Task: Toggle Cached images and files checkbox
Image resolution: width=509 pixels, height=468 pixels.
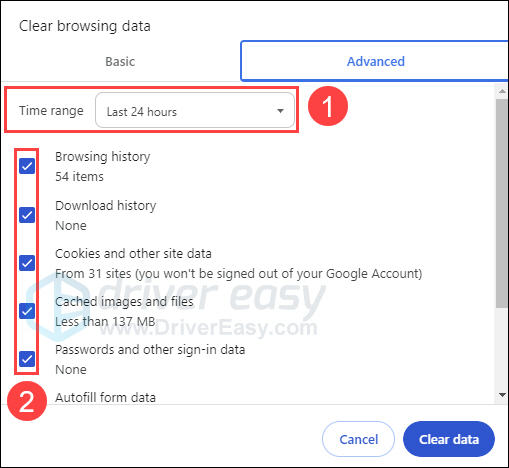Action: pos(27,311)
